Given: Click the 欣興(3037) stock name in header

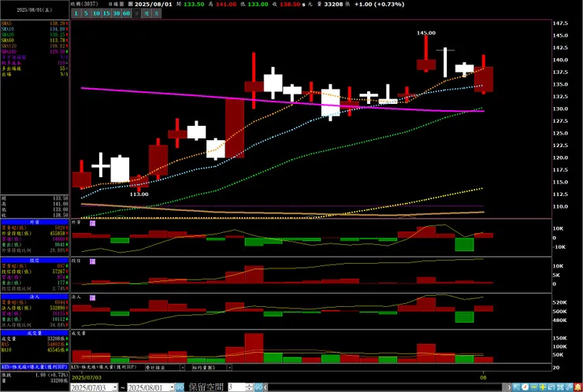Looking at the screenshot, I should (x=84, y=4).
